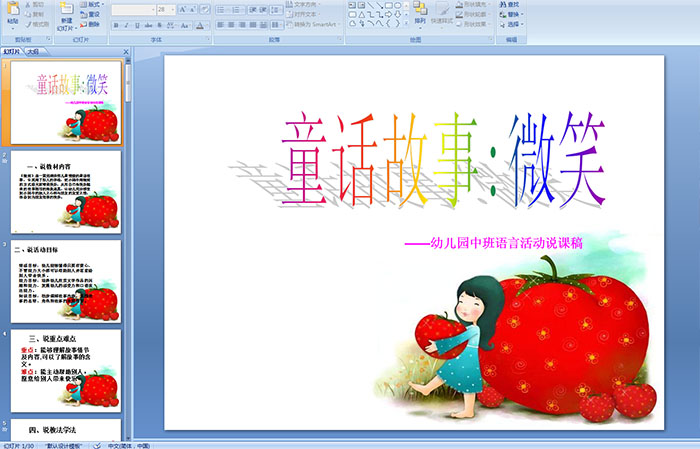Click the decrease indent icon

coord(253,9)
